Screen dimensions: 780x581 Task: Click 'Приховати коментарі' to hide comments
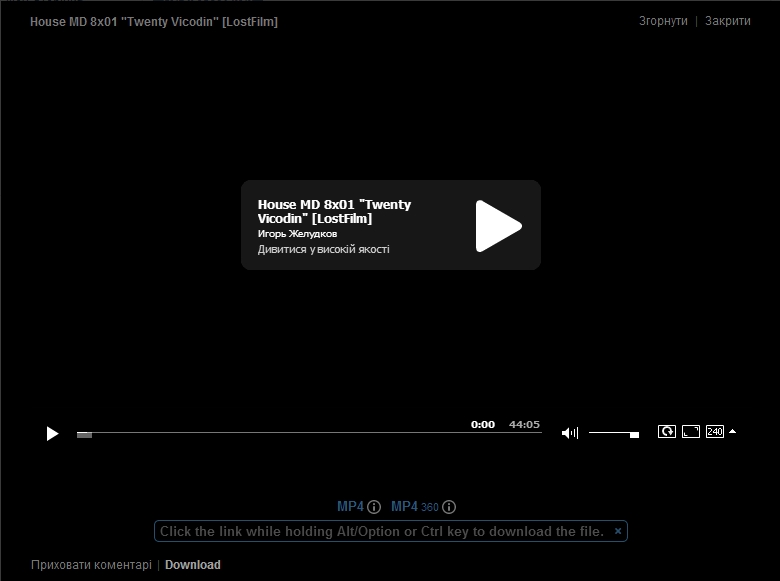[x=92, y=565]
